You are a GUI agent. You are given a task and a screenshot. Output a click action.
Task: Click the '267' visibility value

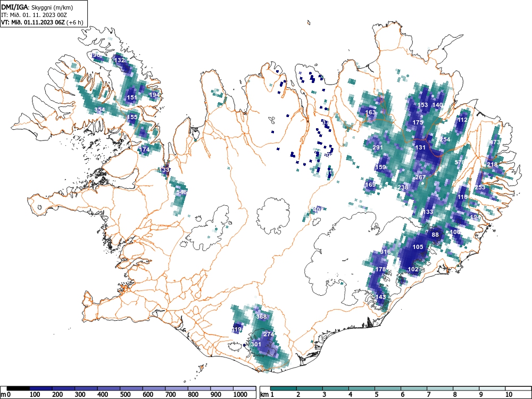pos(420,177)
